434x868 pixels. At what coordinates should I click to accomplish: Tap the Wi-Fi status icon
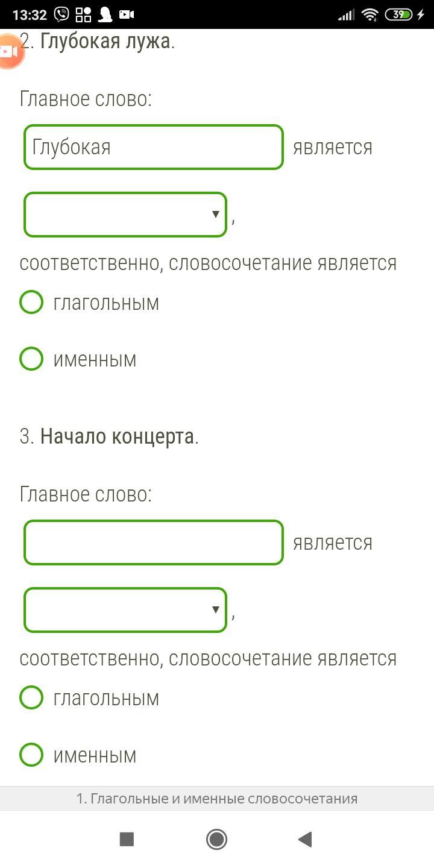(x=370, y=14)
